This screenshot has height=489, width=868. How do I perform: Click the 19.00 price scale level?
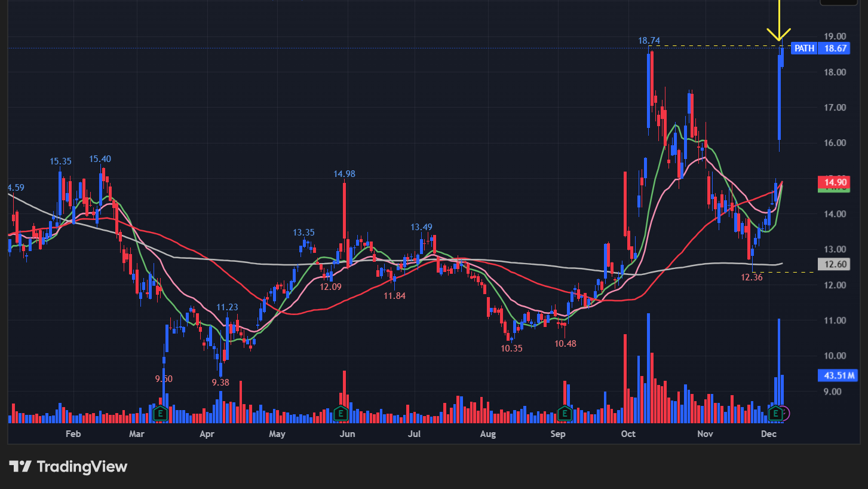tap(833, 36)
